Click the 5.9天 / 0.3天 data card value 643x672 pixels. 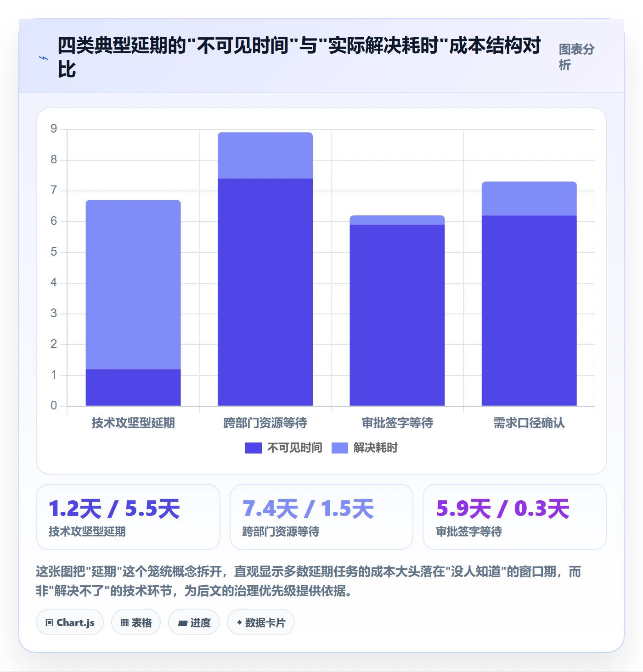click(503, 509)
